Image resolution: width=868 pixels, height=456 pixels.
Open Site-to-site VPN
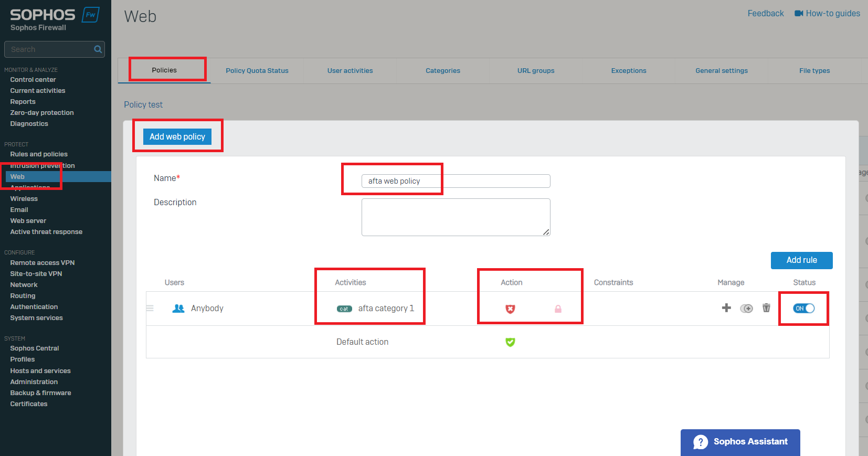click(36, 274)
